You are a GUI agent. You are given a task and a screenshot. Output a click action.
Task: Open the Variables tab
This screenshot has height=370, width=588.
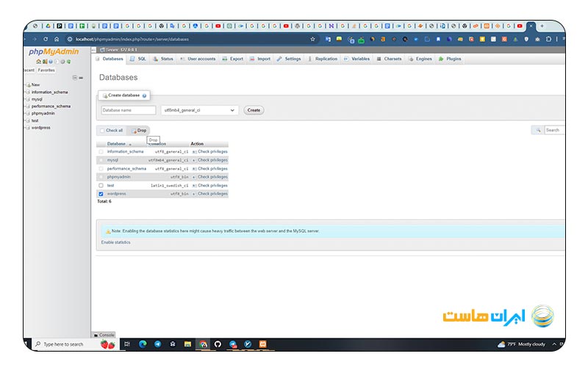pyautogui.click(x=357, y=59)
